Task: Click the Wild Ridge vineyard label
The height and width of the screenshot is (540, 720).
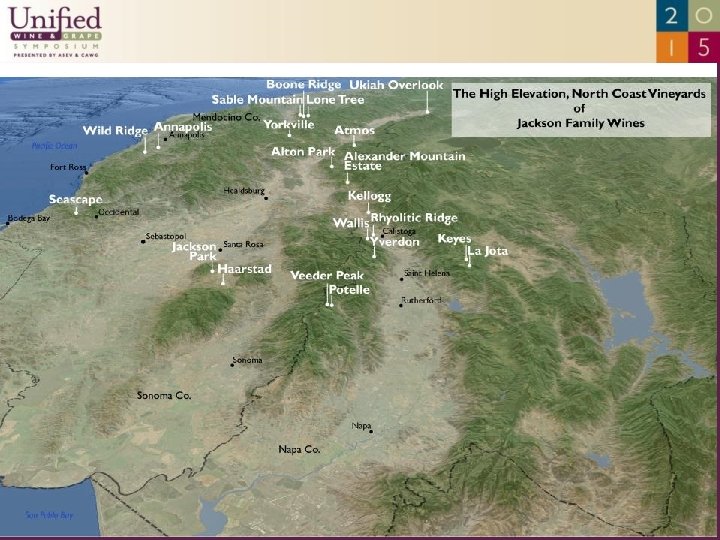Action: tap(115, 131)
